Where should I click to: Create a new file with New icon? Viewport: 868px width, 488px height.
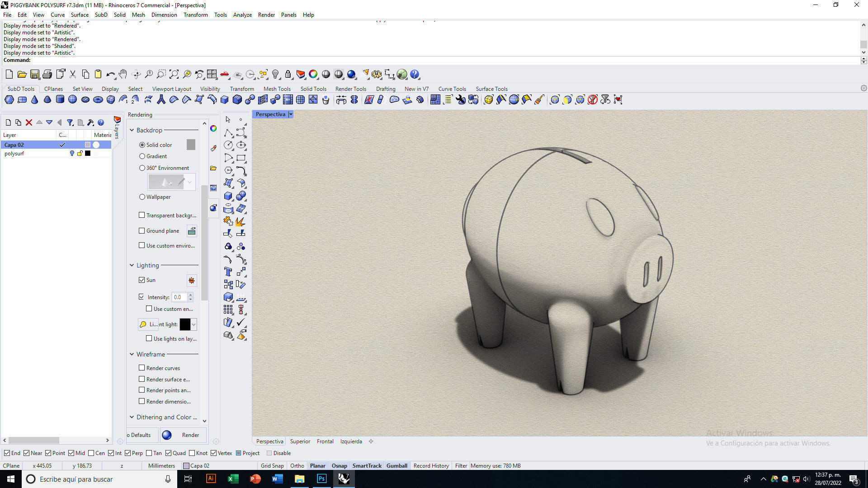point(9,75)
